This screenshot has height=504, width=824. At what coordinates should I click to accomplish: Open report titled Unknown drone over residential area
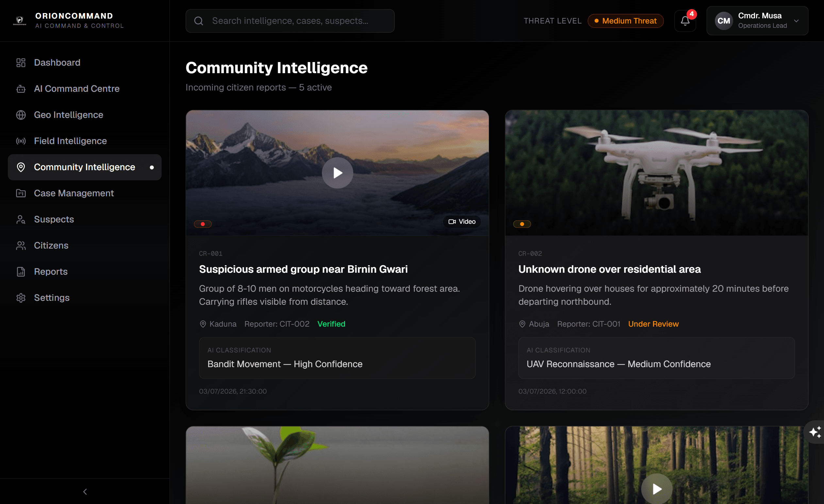click(x=609, y=269)
